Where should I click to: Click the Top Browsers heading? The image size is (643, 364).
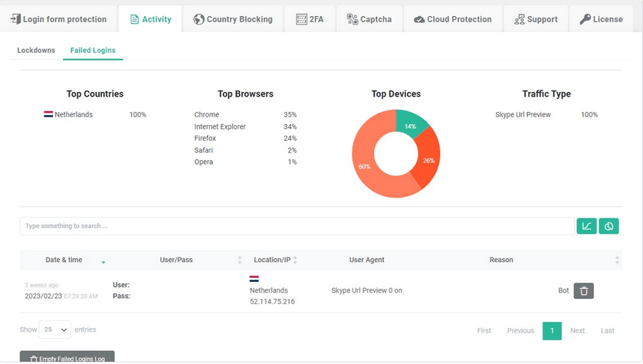tap(246, 93)
